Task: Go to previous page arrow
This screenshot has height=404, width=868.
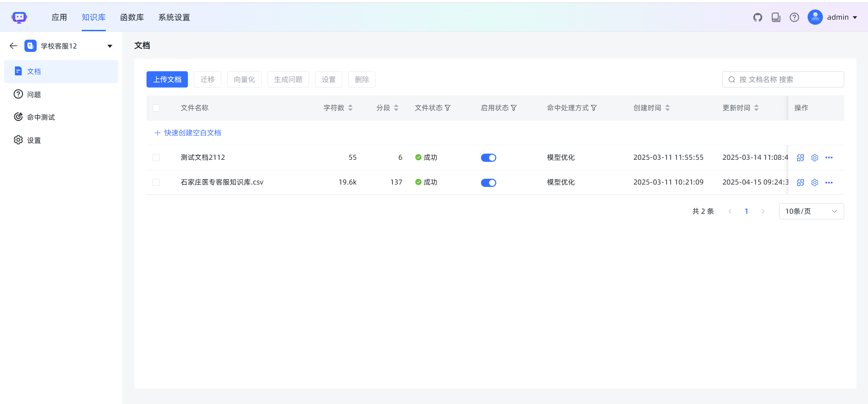Action: coord(730,211)
